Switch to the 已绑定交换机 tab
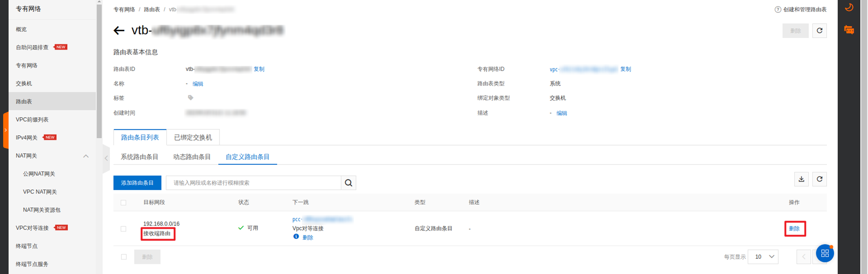Screen dimensions: 868x274 coord(193,137)
